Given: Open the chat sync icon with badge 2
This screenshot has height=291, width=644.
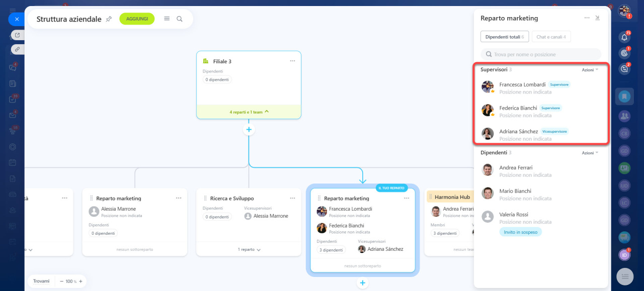Looking at the screenshot, I should click(624, 69).
